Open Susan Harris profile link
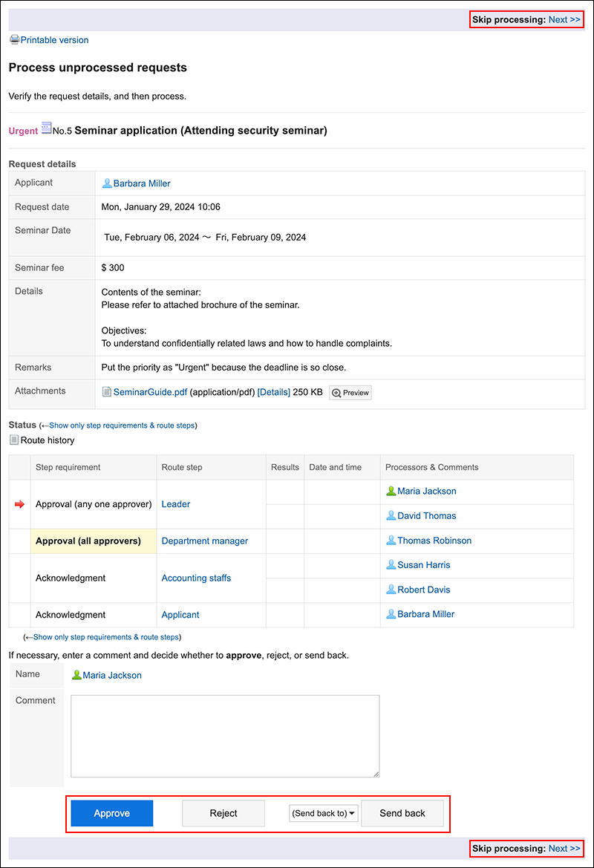Viewport: 594px width, 868px height. pos(423,564)
